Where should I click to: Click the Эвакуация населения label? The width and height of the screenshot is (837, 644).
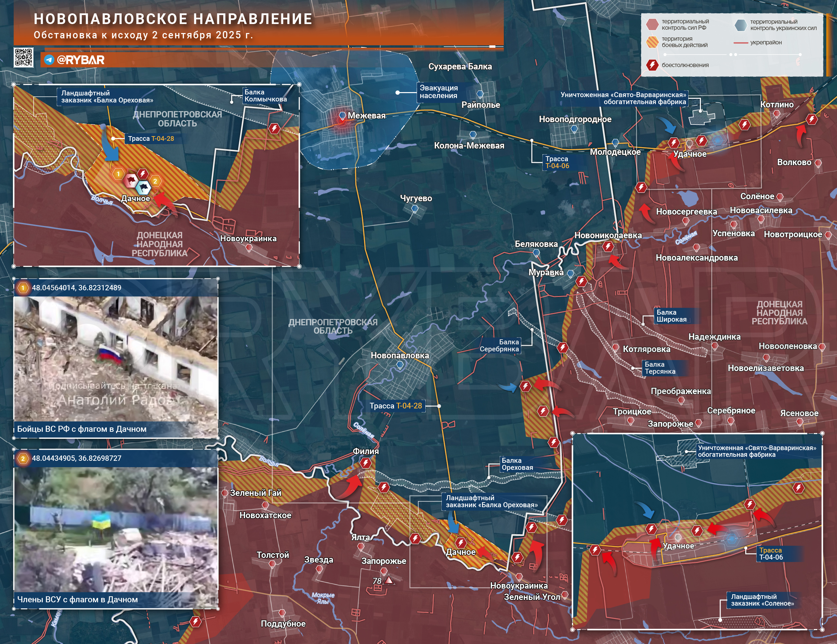[438, 92]
